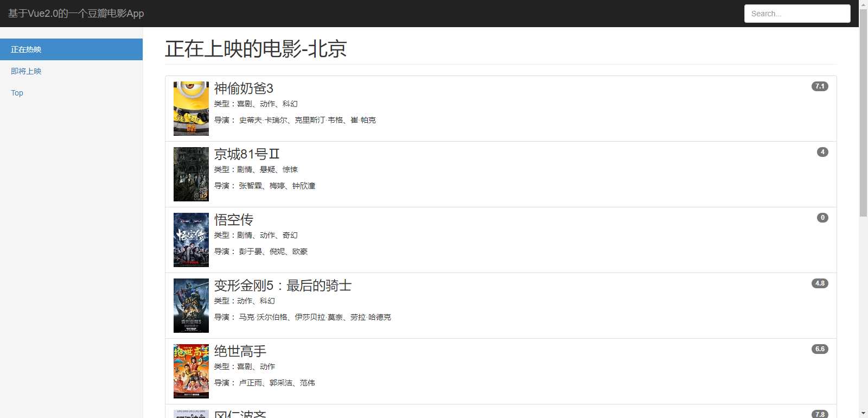This screenshot has width=868, height=418.
Task: Open 绝世高手 poster thumbnail
Action: [191, 371]
